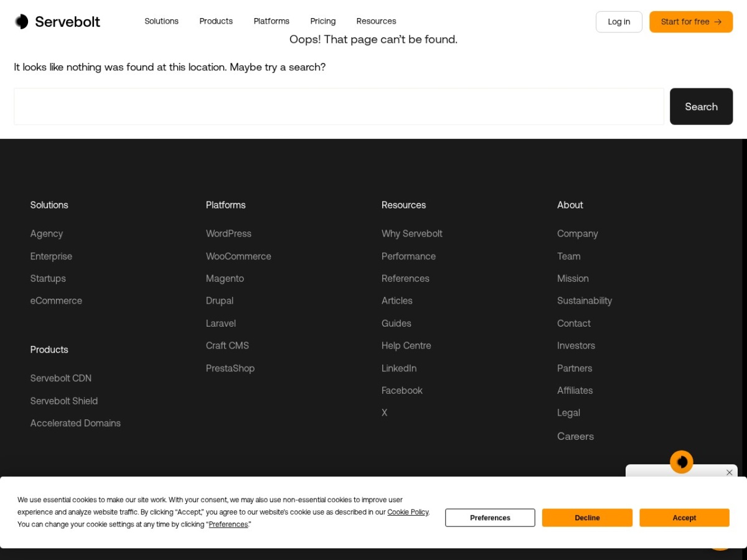Open Magento platform footer link

point(225,279)
